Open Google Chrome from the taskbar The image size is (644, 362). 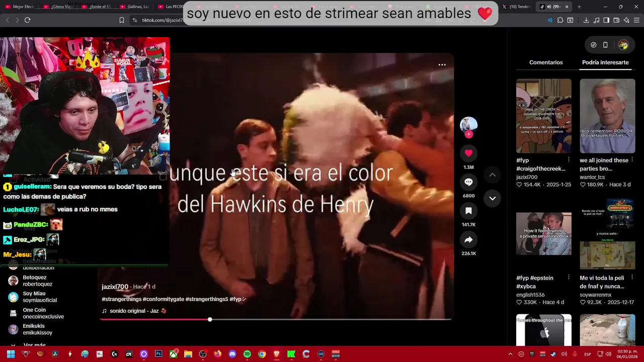point(262,354)
